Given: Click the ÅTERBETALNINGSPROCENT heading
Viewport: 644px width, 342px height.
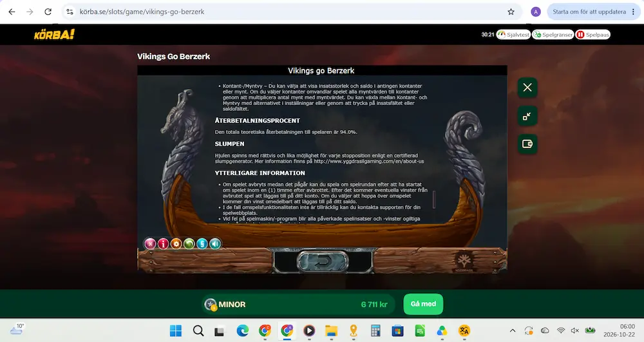Looking at the screenshot, I should 258,120.
